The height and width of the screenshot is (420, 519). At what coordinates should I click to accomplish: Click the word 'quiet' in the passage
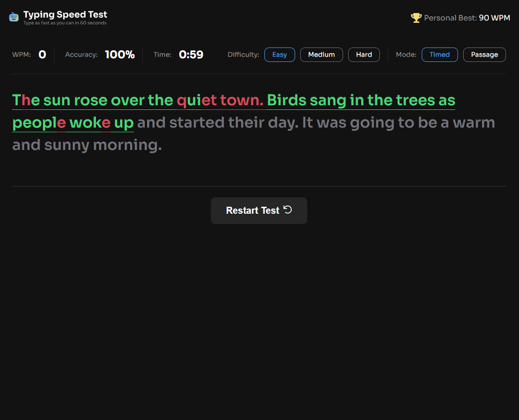tap(196, 100)
